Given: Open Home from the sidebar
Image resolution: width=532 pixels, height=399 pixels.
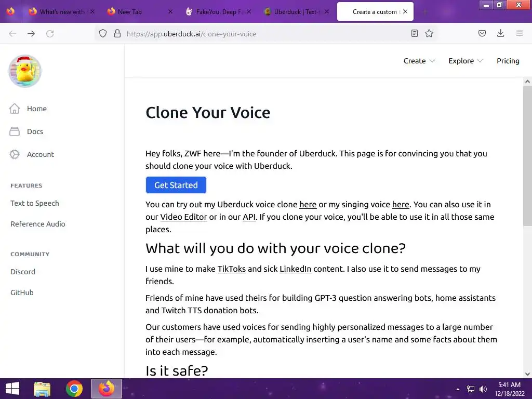Looking at the screenshot, I should point(28,109).
